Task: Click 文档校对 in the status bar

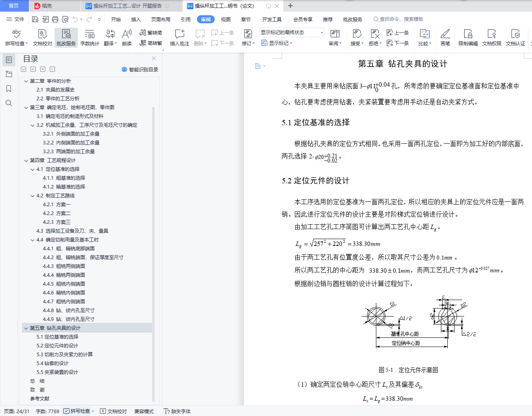Action: coord(114,411)
